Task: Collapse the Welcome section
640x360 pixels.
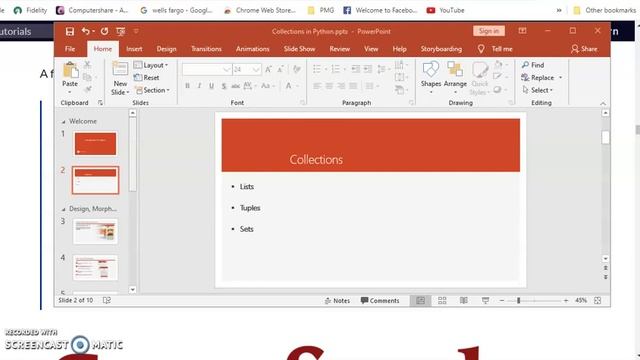Action: tap(63, 122)
